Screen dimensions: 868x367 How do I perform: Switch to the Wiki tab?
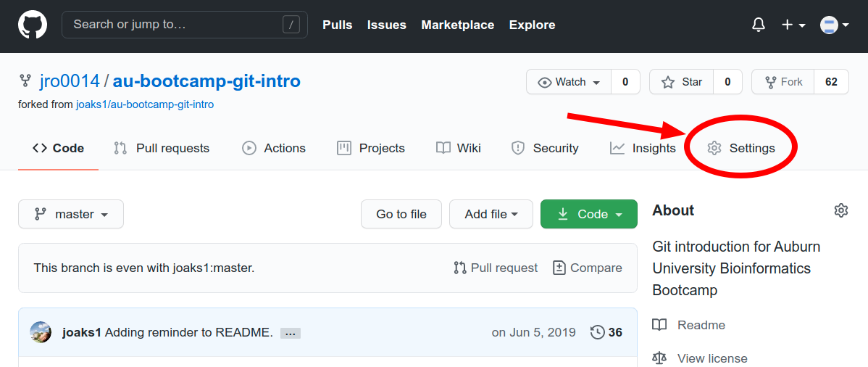459,148
